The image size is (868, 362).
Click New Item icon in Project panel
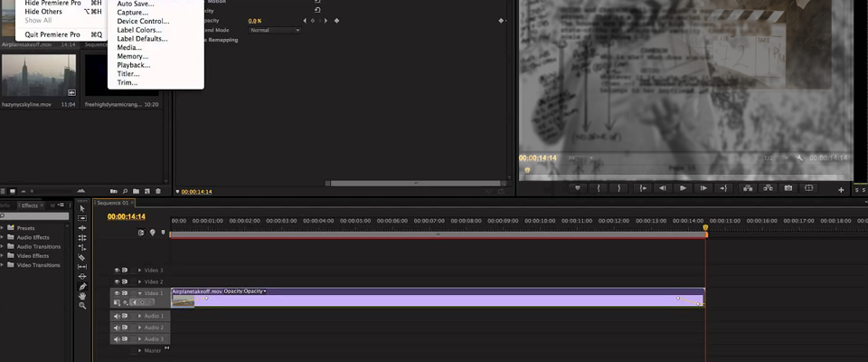pos(147,191)
